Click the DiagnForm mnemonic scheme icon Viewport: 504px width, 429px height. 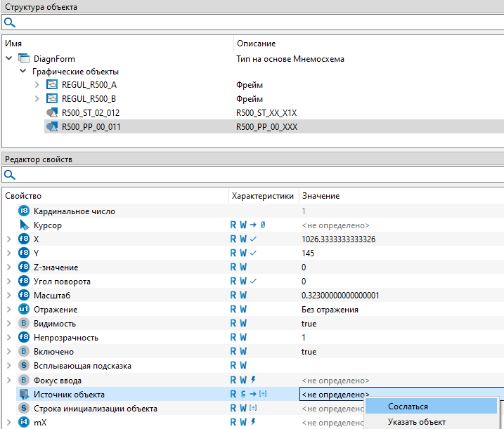23,59
